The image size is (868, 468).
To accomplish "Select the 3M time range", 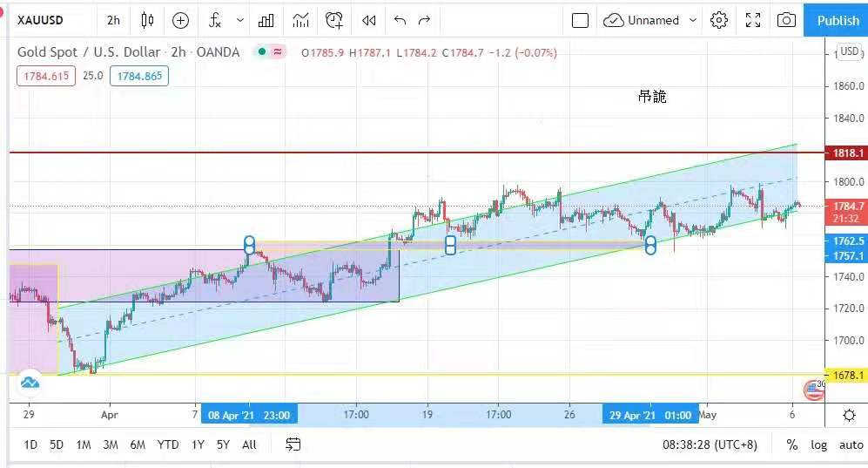I will (x=110, y=444).
